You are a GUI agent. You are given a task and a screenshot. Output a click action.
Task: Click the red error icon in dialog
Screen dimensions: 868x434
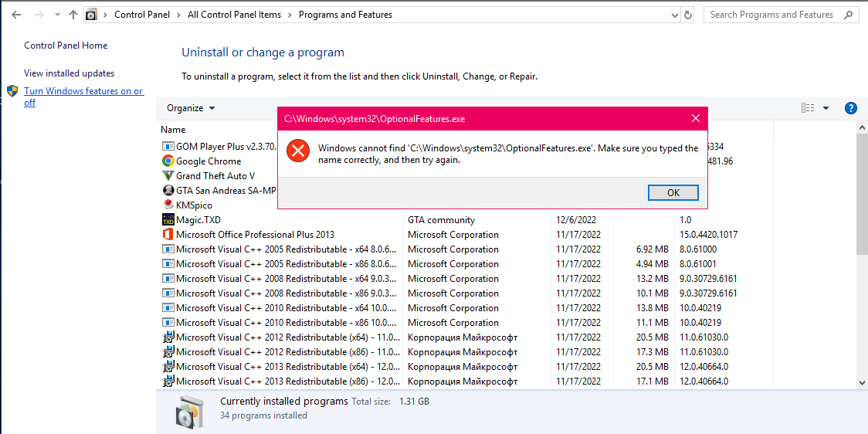pos(298,151)
